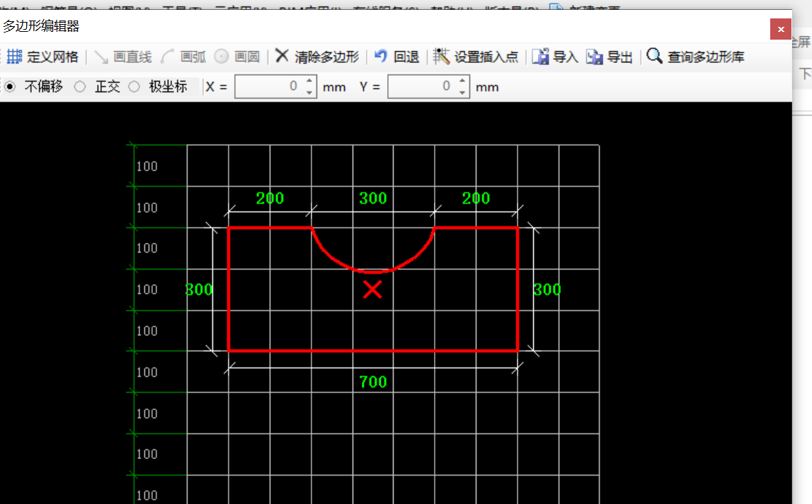Click the 导出 button label
The image size is (812, 504).
click(619, 57)
